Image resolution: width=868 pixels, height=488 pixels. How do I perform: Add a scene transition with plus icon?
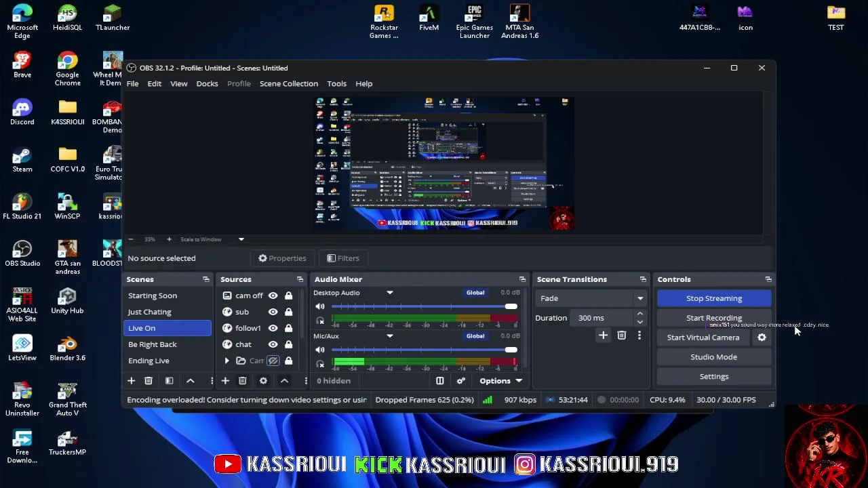(603, 335)
